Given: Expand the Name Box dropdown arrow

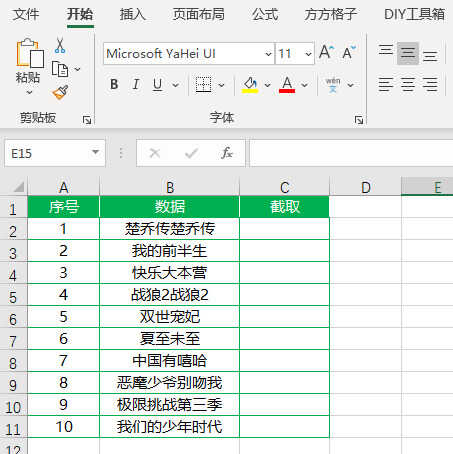Looking at the screenshot, I should point(96,152).
